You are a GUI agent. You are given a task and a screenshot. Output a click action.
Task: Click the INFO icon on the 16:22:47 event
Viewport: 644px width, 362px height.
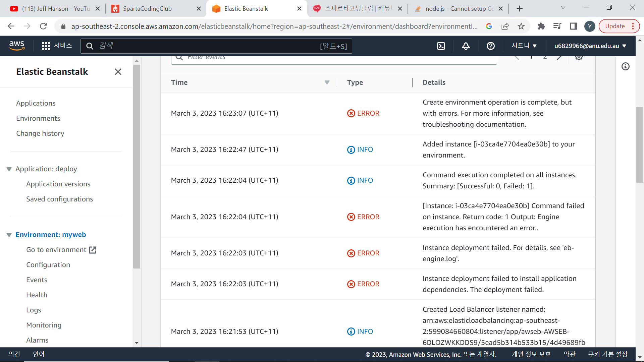351,150
